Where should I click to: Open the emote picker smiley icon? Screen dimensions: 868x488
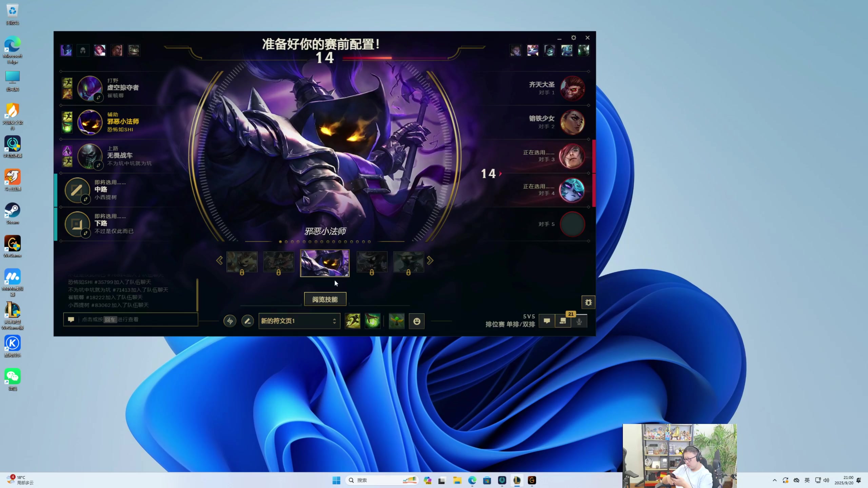coord(417,321)
